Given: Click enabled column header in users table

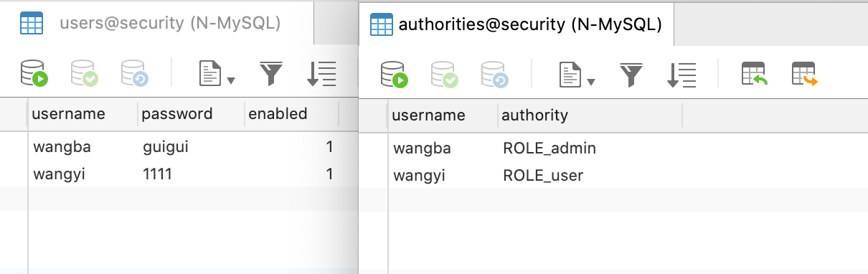Looking at the screenshot, I should tap(291, 113).
